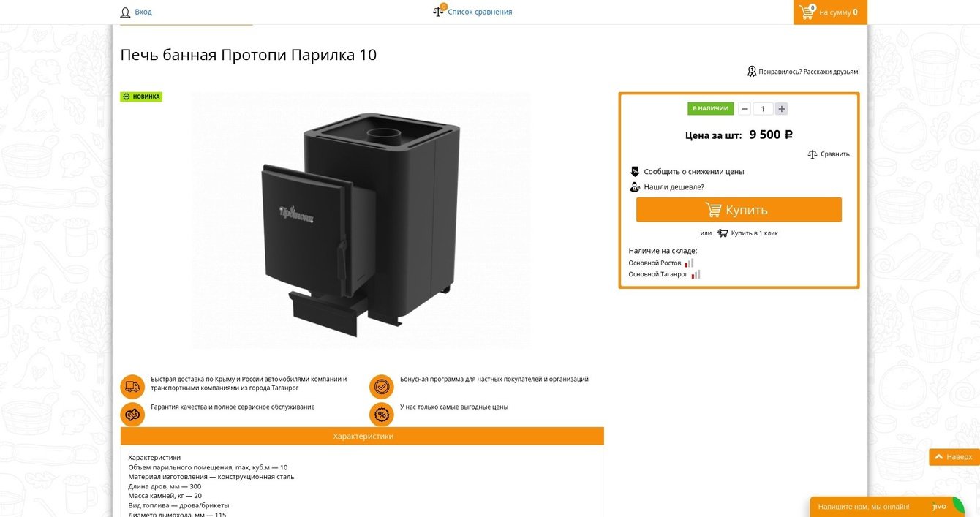Click the Наверх scroll-to-top button
The height and width of the screenshot is (517, 980).
point(954,457)
